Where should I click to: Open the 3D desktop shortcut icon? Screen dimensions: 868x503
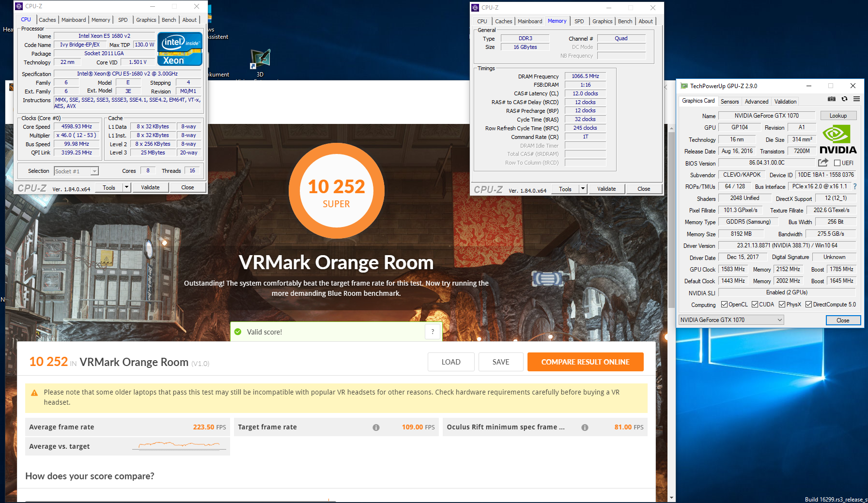[x=260, y=59]
